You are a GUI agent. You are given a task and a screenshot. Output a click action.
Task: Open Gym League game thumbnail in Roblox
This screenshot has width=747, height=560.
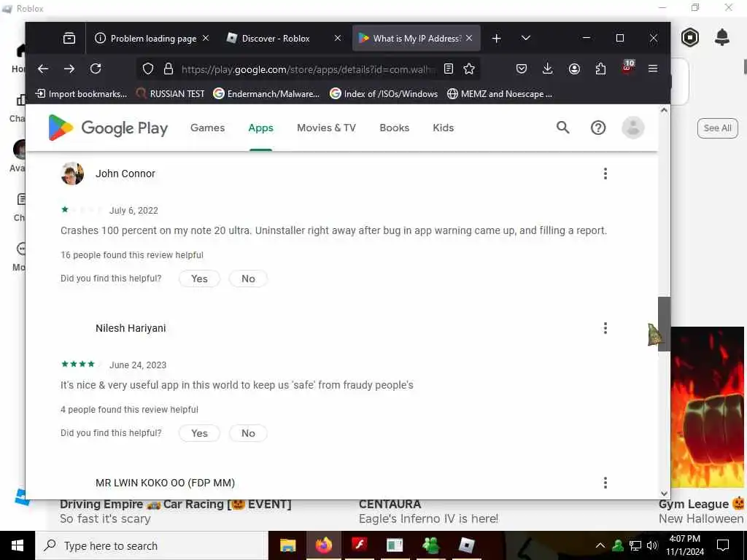(x=708, y=407)
